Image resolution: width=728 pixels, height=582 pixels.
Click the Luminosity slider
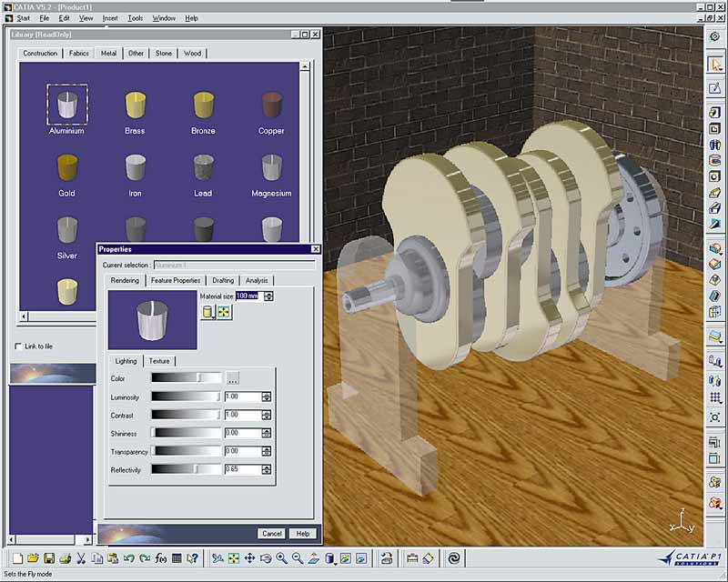coord(187,396)
